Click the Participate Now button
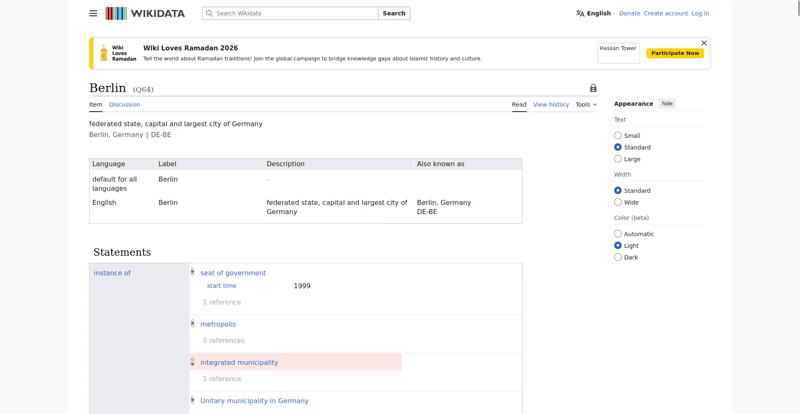Viewport: 800px width, 414px height. pyautogui.click(x=675, y=53)
